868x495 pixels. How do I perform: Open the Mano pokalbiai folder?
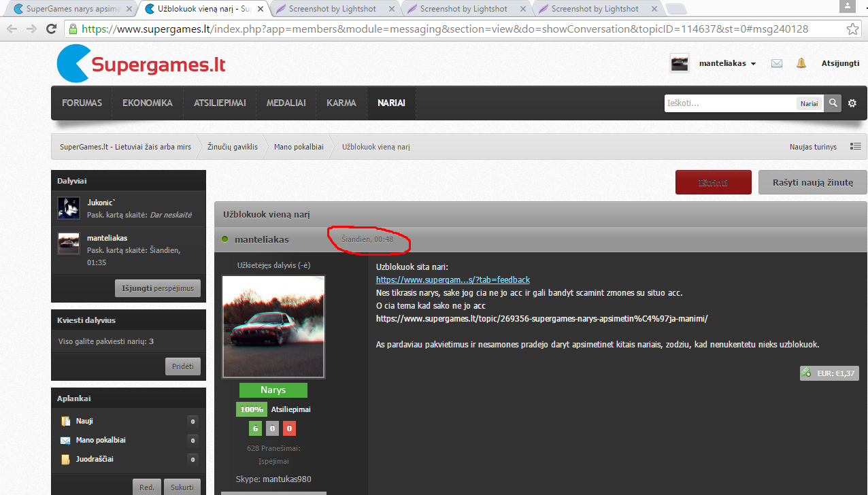(101, 440)
